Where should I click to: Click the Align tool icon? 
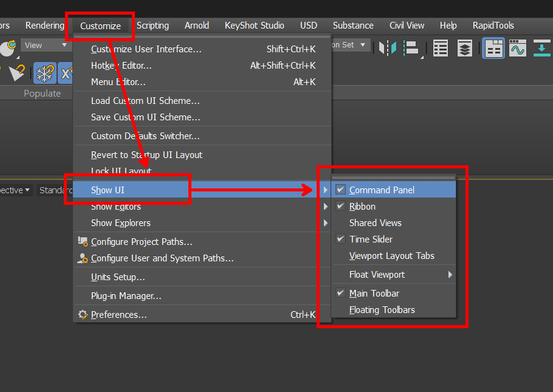click(x=411, y=49)
